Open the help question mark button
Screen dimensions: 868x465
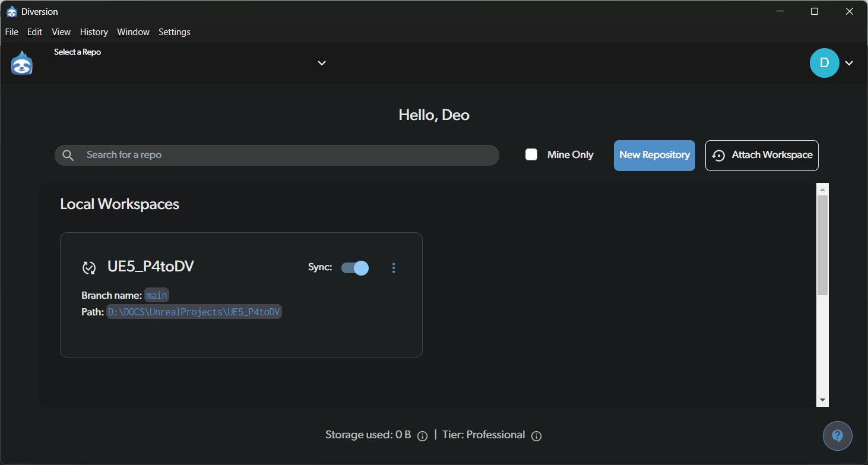click(838, 436)
